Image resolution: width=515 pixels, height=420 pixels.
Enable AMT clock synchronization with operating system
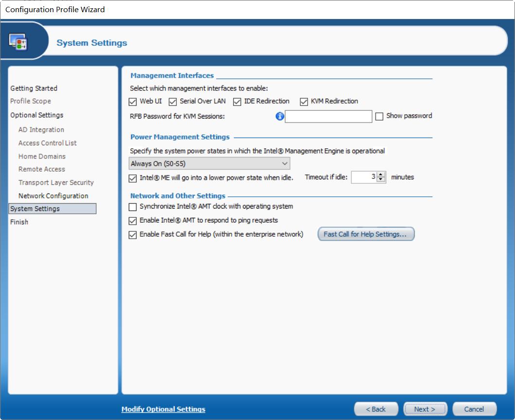point(133,207)
